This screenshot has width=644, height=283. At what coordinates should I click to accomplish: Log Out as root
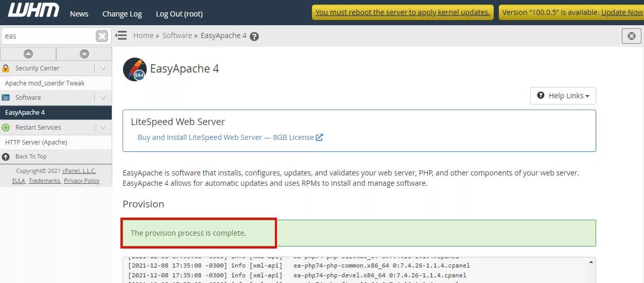179,14
